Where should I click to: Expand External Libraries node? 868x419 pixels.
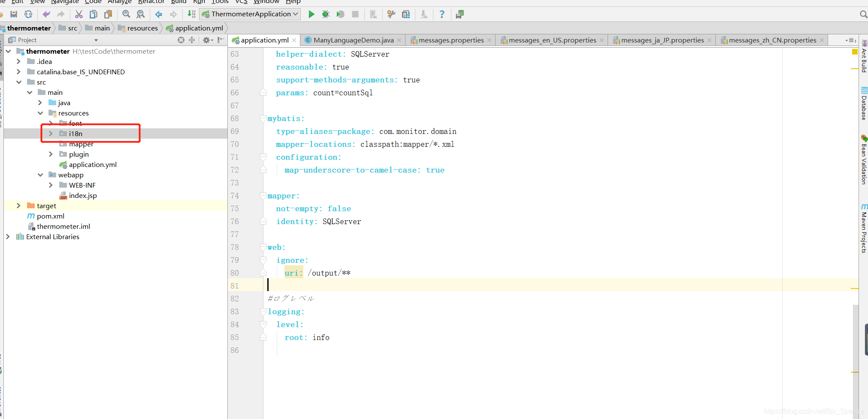[x=8, y=237]
